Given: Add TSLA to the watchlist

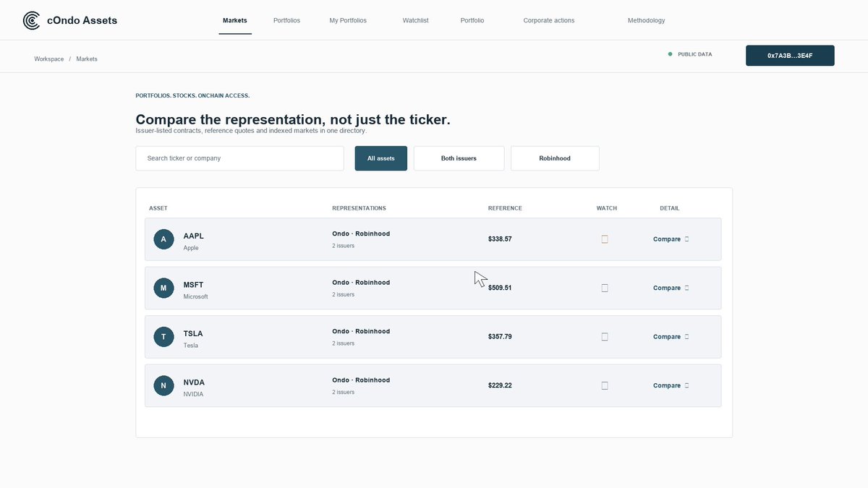Looking at the screenshot, I should pyautogui.click(x=605, y=337).
